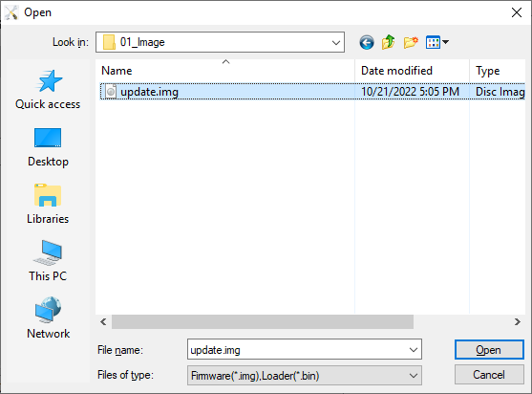Viewport: 532px width, 394px height.
Task: Open Libraries in the places bar
Action: 48,204
